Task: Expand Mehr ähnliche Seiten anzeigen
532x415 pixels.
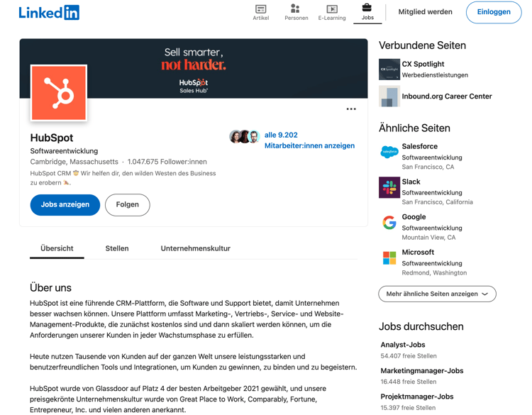Action: [x=437, y=294]
